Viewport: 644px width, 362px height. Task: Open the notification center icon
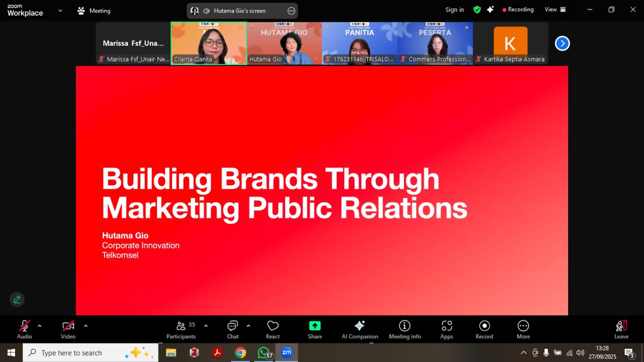629,353
